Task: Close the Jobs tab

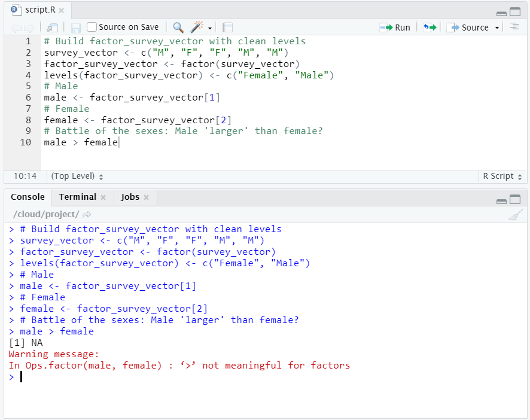Action: click(x=146, y=197)
